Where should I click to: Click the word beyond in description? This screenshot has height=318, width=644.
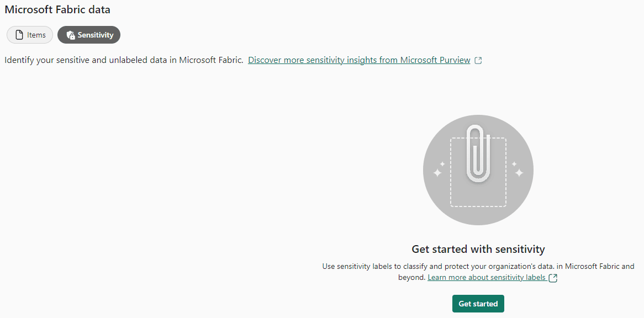(x=411, y=278)
